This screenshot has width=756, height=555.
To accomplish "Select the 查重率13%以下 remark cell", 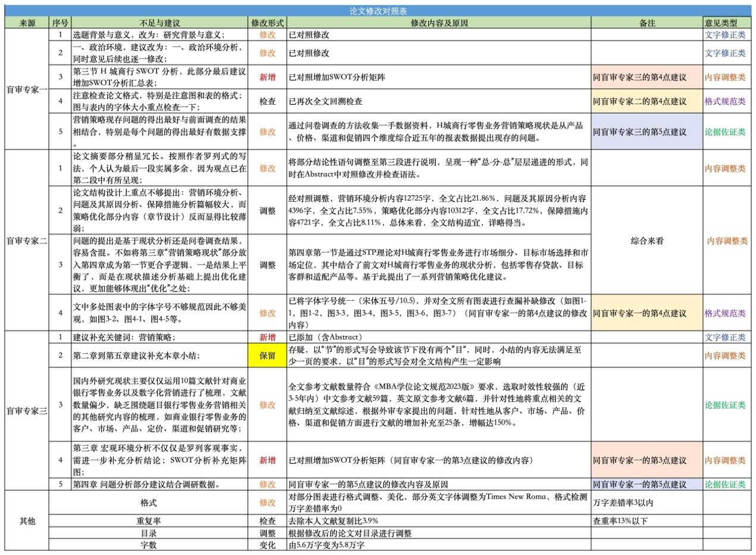I will tap(646, 521).
